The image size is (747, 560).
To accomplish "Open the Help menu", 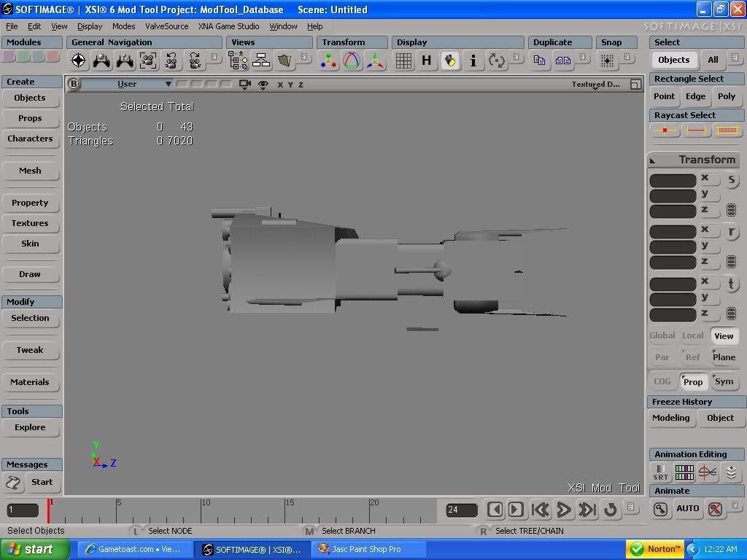I will 314,26.
